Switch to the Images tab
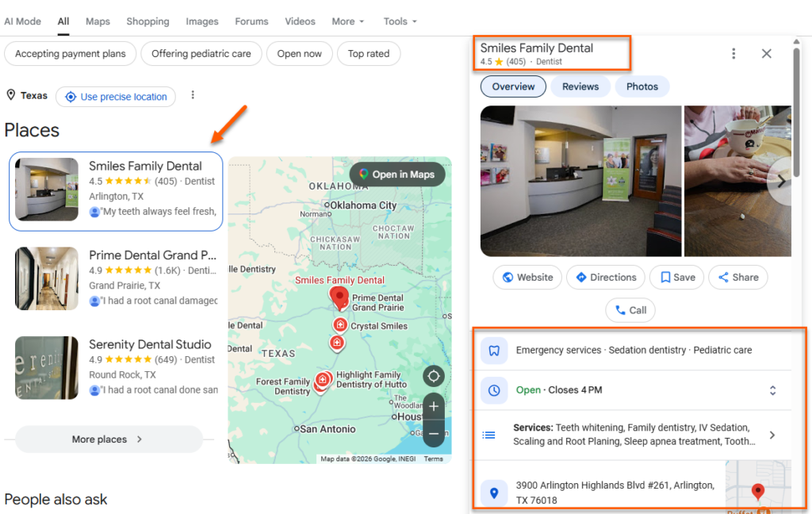Viewport: 812px width, 514px height. coord(202,21)
